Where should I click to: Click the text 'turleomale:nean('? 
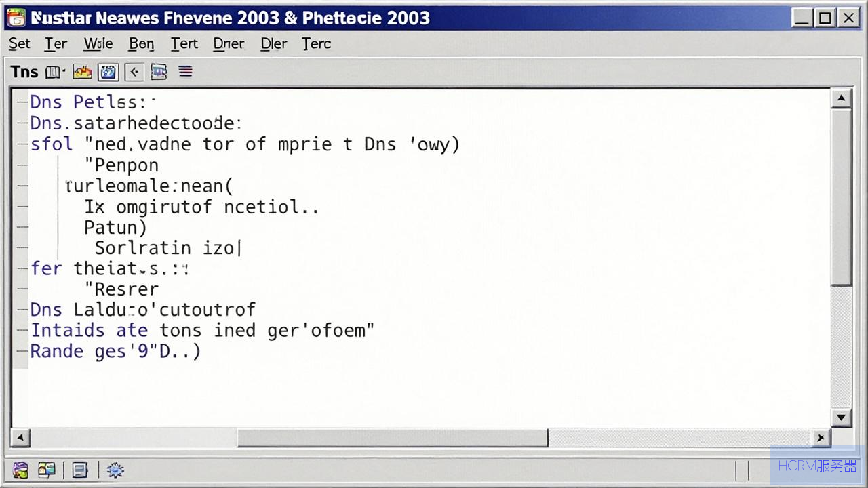point(149,186)
